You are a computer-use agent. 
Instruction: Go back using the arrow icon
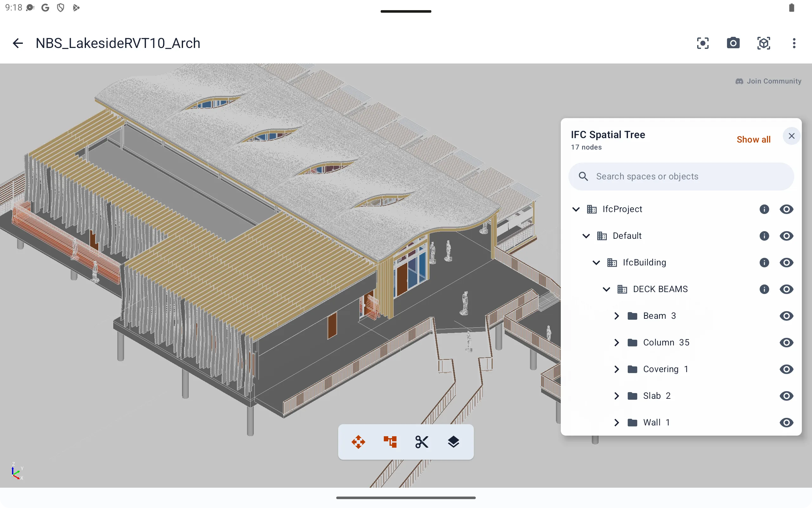pos(18,43)
